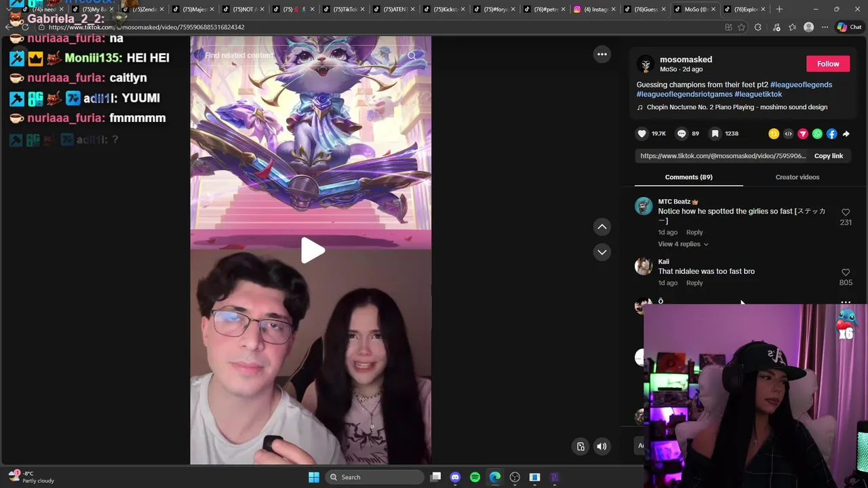Screen dimensions: 868x488
Task: Mute the video with speaker icon
Action: (x=601, y=446)
